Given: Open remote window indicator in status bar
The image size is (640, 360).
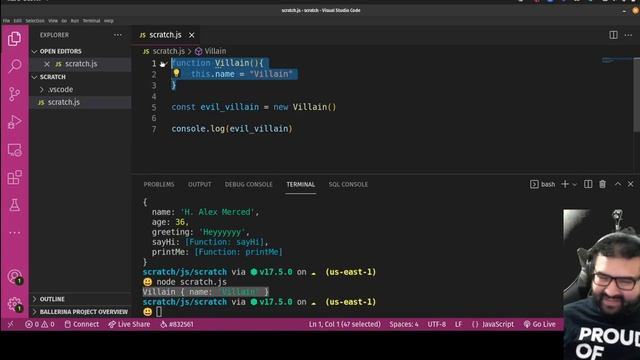Looking at the screenshot, I should click(11, 324).
